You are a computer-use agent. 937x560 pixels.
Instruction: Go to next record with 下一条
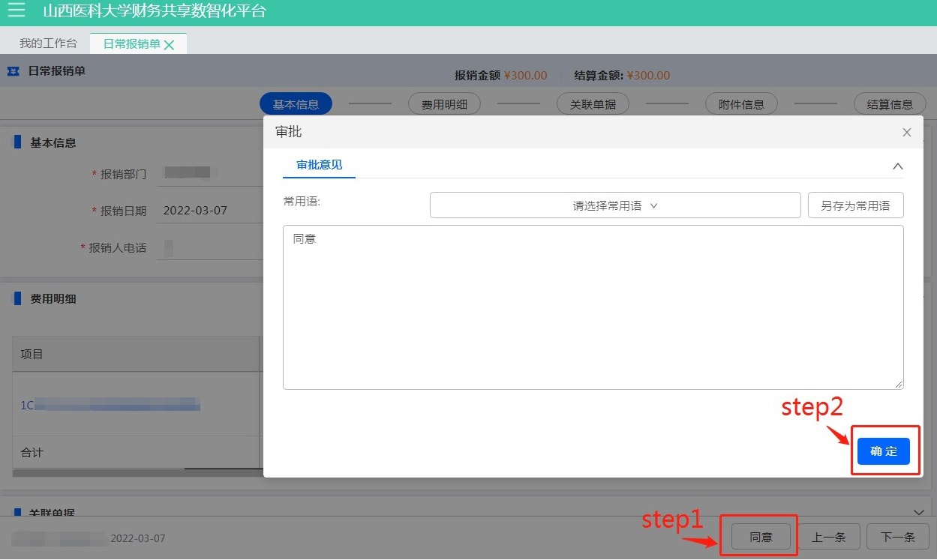coord(898,537)
